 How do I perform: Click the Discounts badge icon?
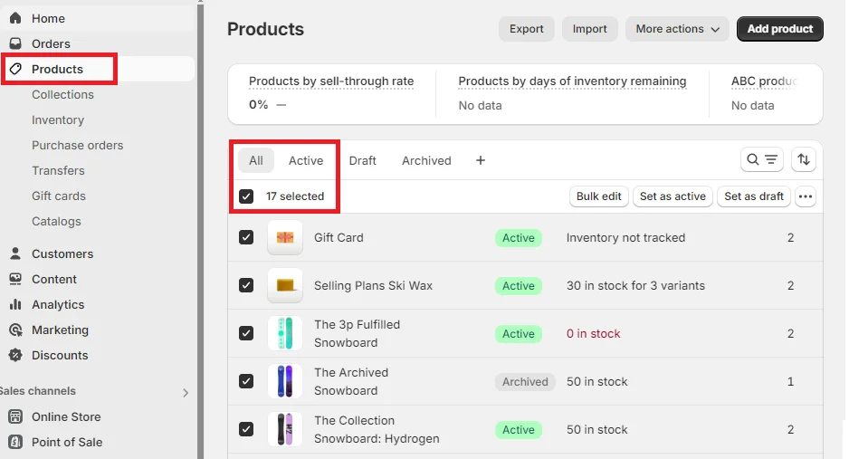click(15, 356)
